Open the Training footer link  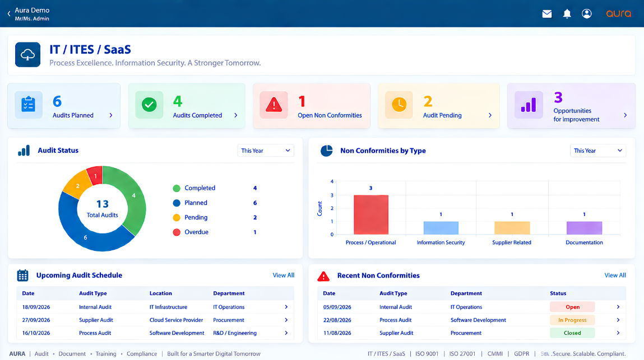106,354
